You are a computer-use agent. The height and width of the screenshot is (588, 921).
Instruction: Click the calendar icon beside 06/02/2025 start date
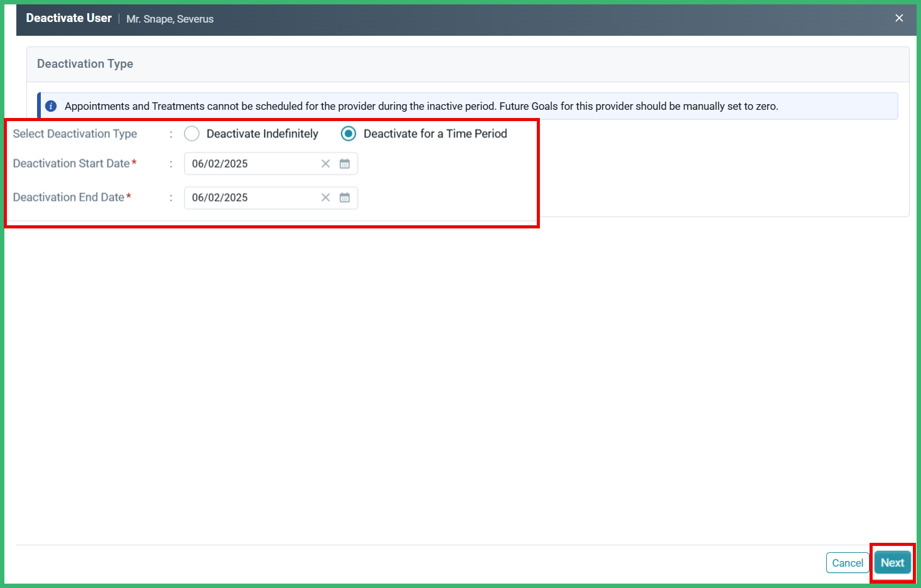tap(344, 163)
